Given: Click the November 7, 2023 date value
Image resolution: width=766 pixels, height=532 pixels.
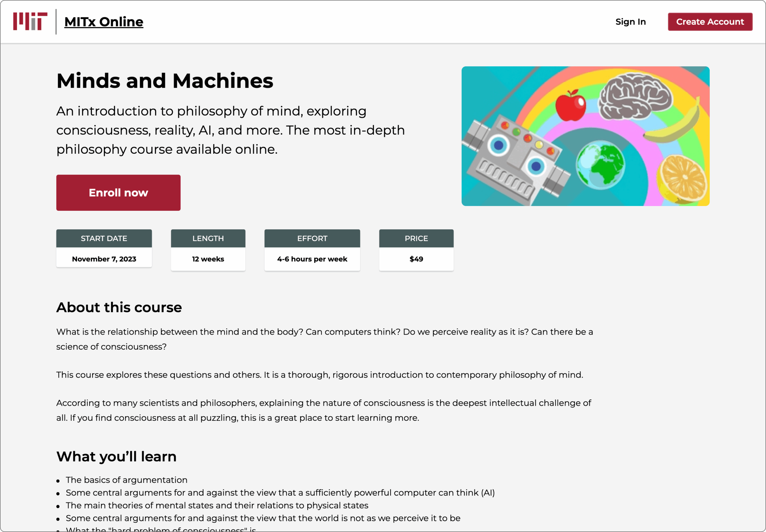Looking at the screenshot, I should [104, 259].
